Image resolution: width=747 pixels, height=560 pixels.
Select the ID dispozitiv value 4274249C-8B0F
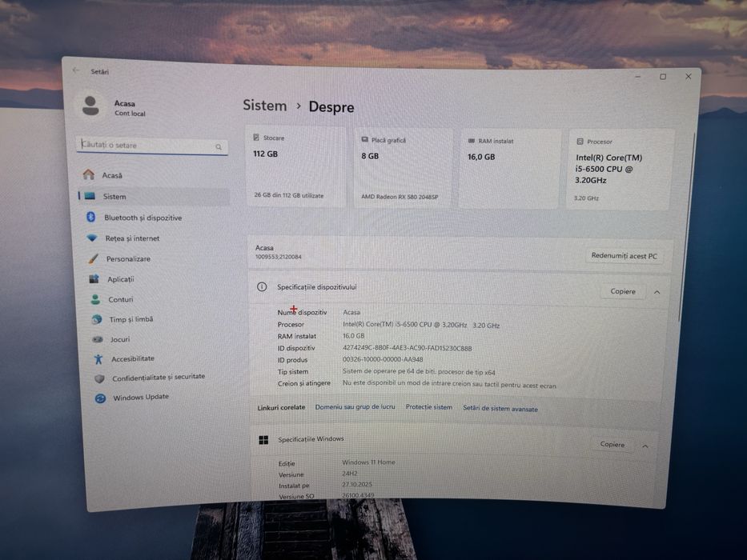point(408,348)
